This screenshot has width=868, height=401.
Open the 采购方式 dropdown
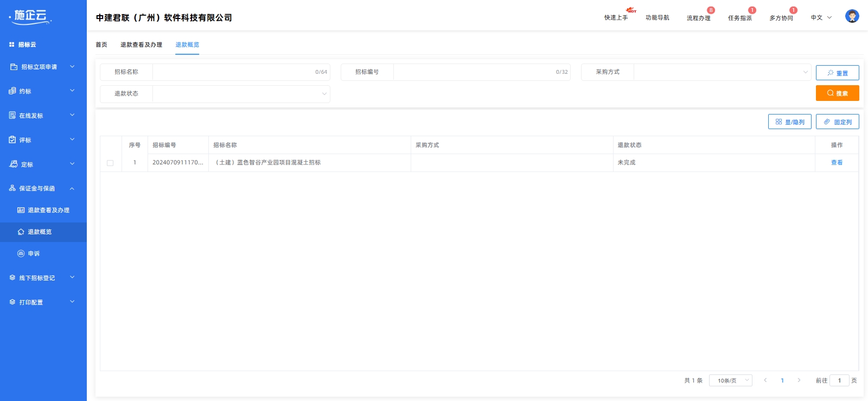722,72
